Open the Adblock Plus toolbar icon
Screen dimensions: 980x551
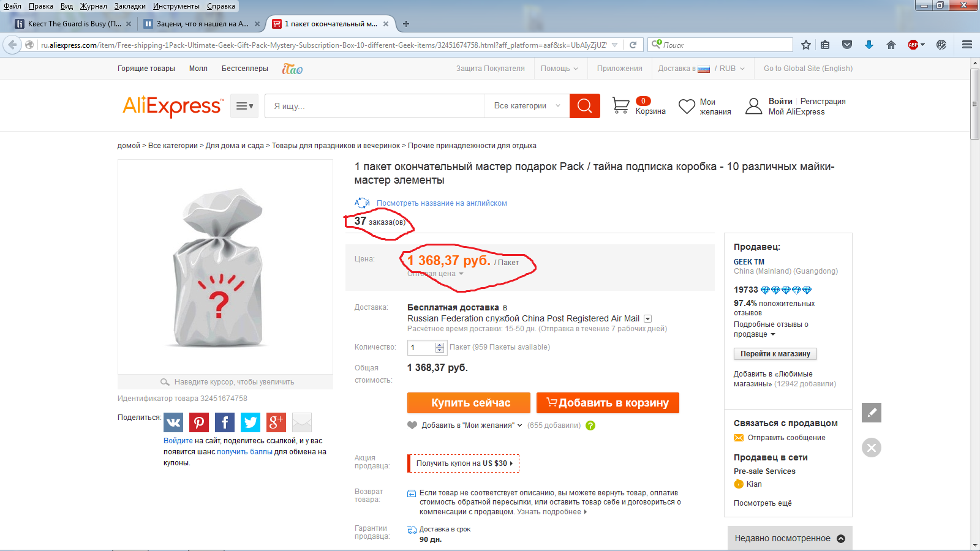coord(914,45)
